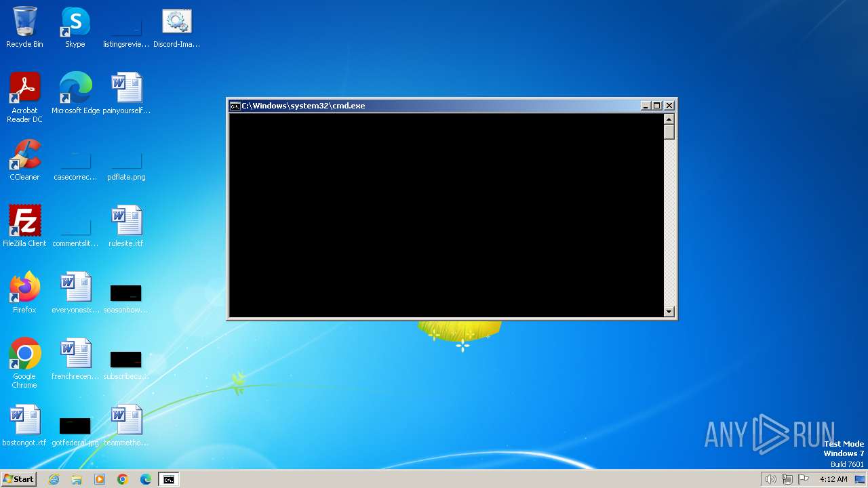Click inside the cmd console area
Screen dimensions: 868x488
446,215
